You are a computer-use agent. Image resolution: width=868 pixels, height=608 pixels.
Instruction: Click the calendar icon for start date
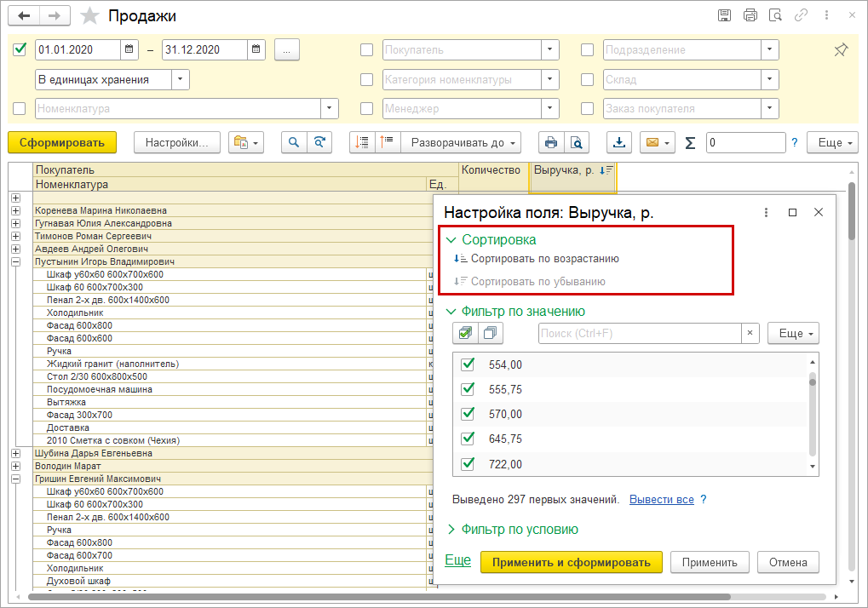(x=128, y=50)
